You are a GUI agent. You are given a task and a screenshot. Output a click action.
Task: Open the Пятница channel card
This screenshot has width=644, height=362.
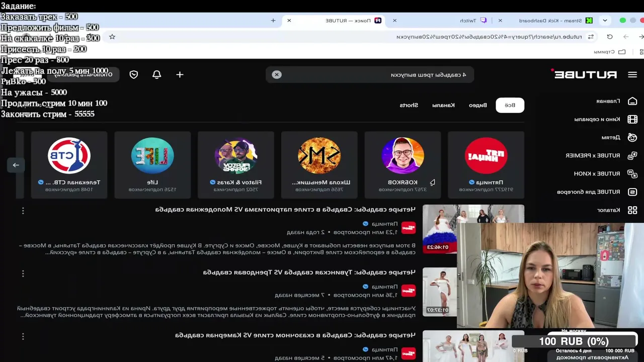point(486,165)
